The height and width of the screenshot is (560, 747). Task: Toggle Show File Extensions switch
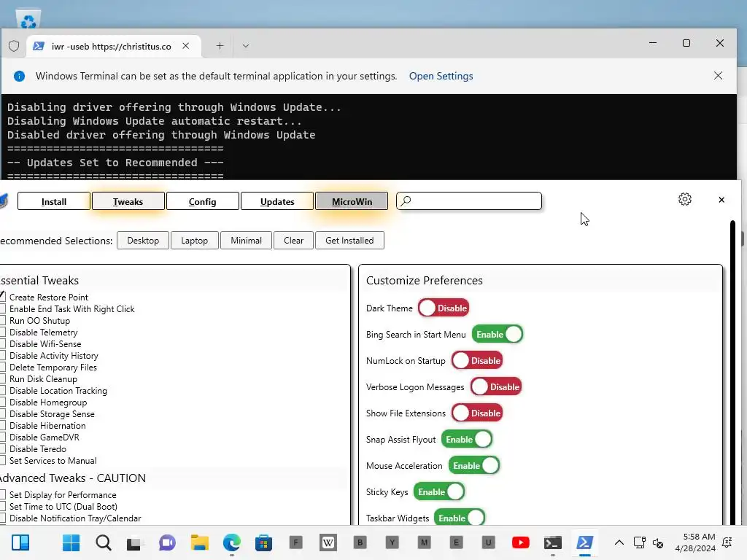tap(477, 413)
